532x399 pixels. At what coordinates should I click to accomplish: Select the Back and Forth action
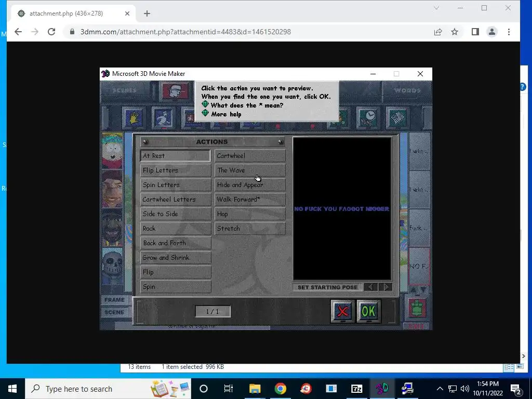click(x=176, y=243)
